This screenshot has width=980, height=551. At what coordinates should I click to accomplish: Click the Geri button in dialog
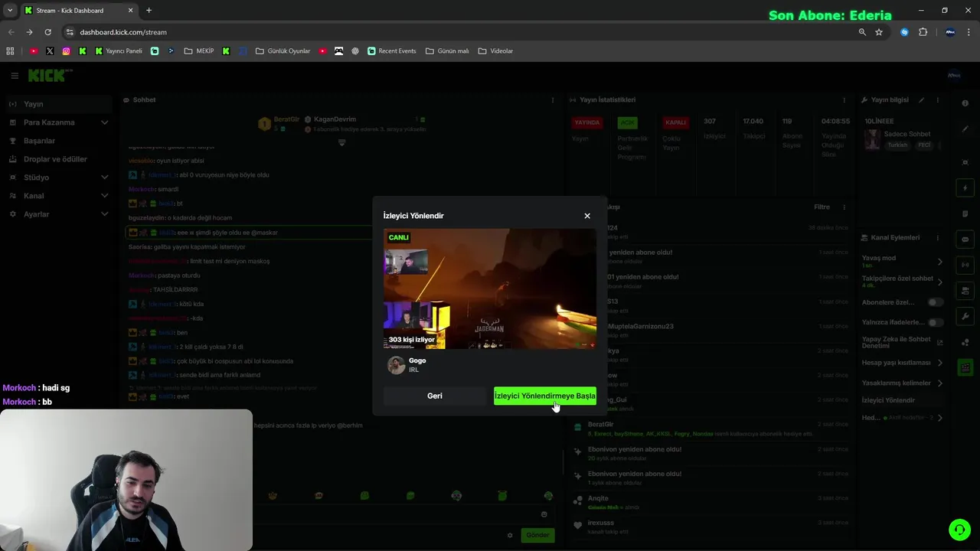pos(435,396)
